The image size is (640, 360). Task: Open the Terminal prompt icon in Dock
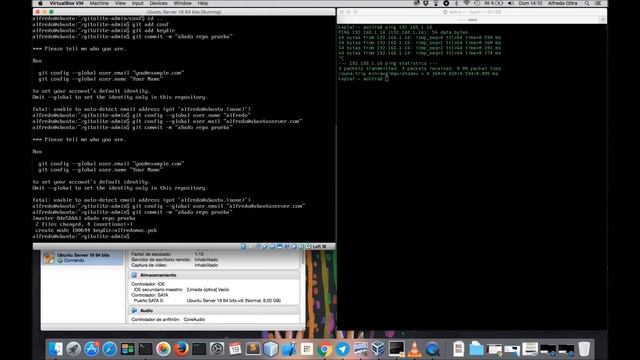click(x=145, y=349)
